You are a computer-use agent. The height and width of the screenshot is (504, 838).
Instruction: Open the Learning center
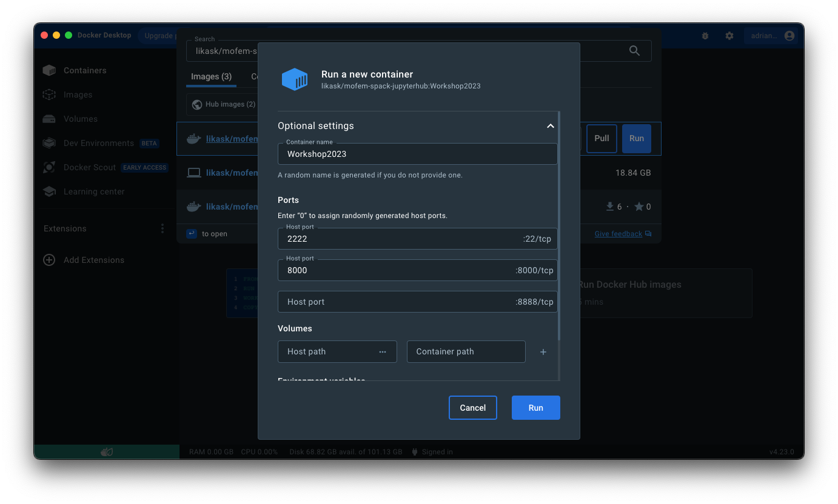pos(49,191)
